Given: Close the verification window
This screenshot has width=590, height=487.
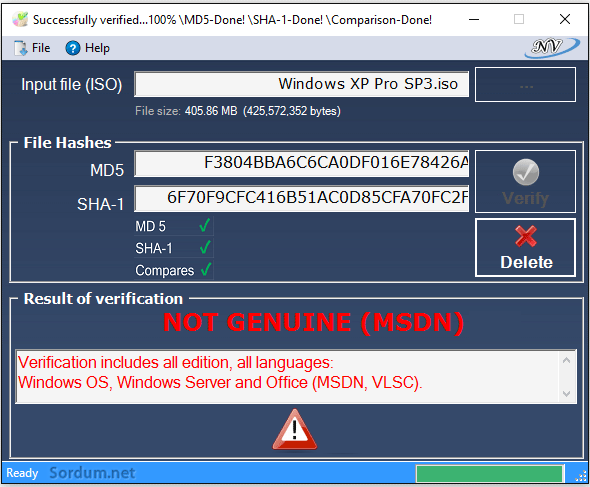Looking at the screenshot, I should coord(564,19).
